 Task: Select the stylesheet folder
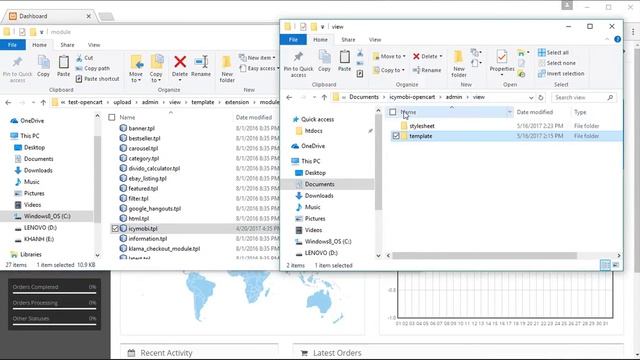422,126
